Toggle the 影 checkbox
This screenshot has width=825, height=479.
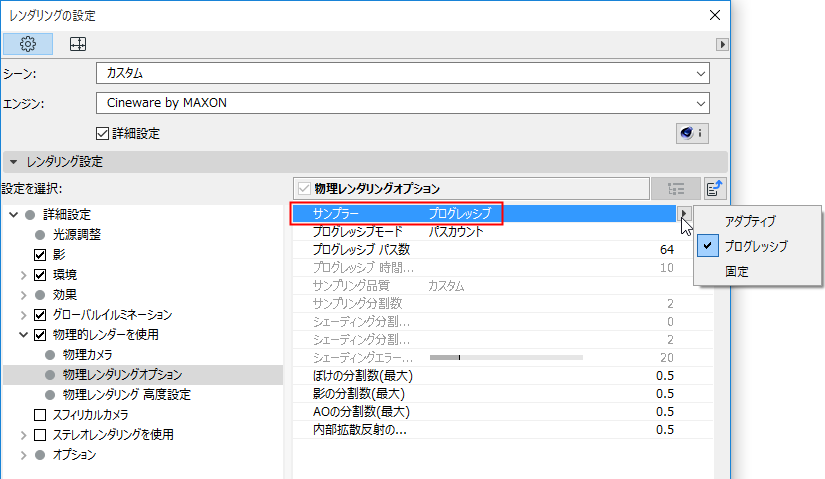(40, 255)
